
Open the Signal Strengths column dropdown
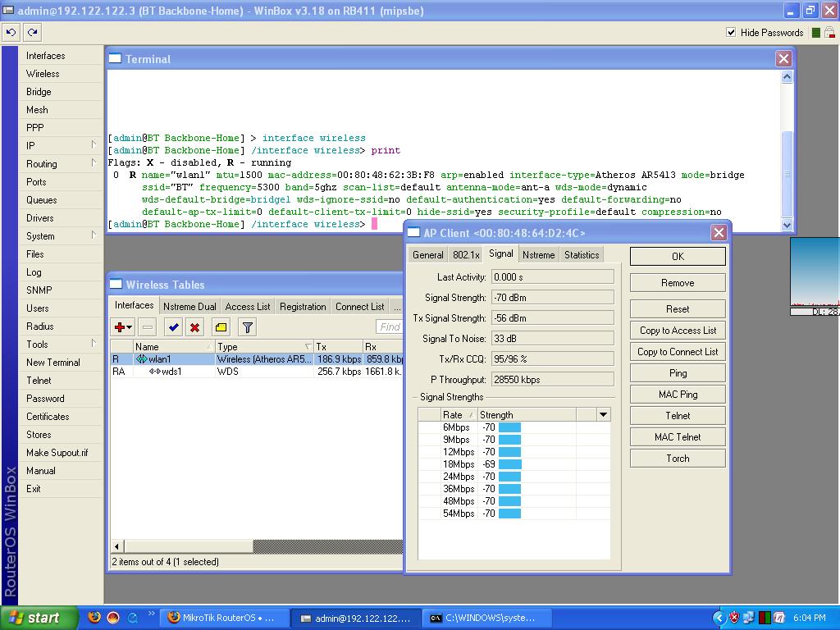tap(603, 414)
